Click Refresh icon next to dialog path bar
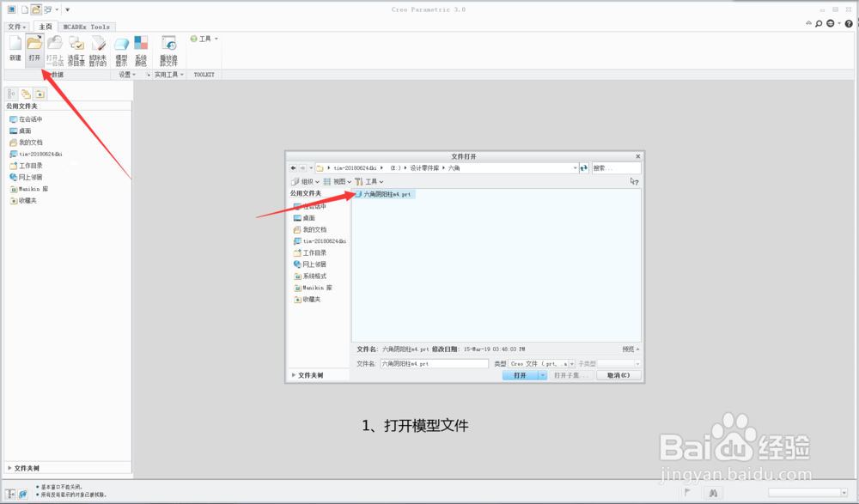 [584, 168]
